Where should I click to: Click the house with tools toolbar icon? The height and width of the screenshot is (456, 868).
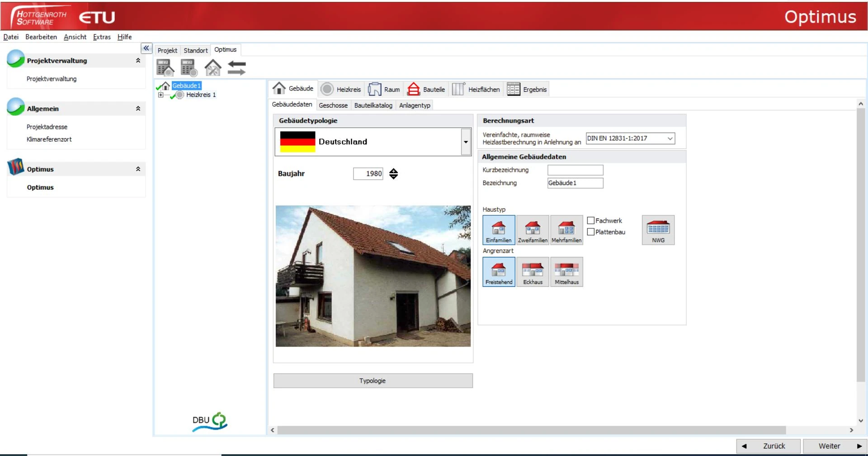pos(213,68)
